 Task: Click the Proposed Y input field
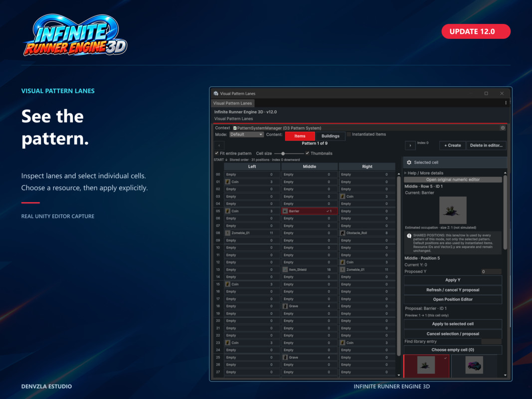(491, 271)
